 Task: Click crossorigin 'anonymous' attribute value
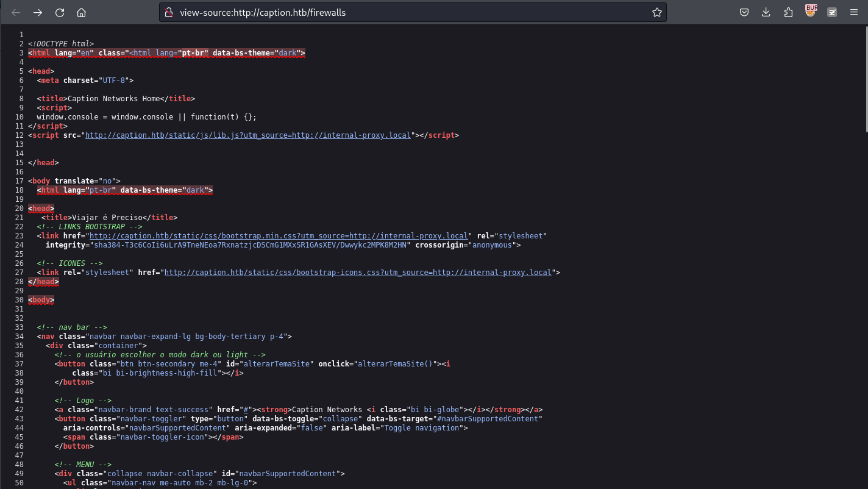pyautogui.click(x=493, y=245)
